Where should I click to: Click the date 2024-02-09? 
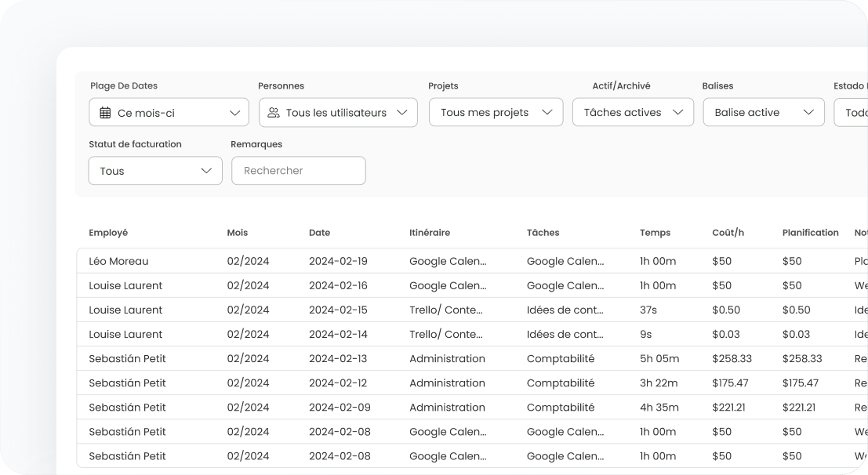point(340,408)
